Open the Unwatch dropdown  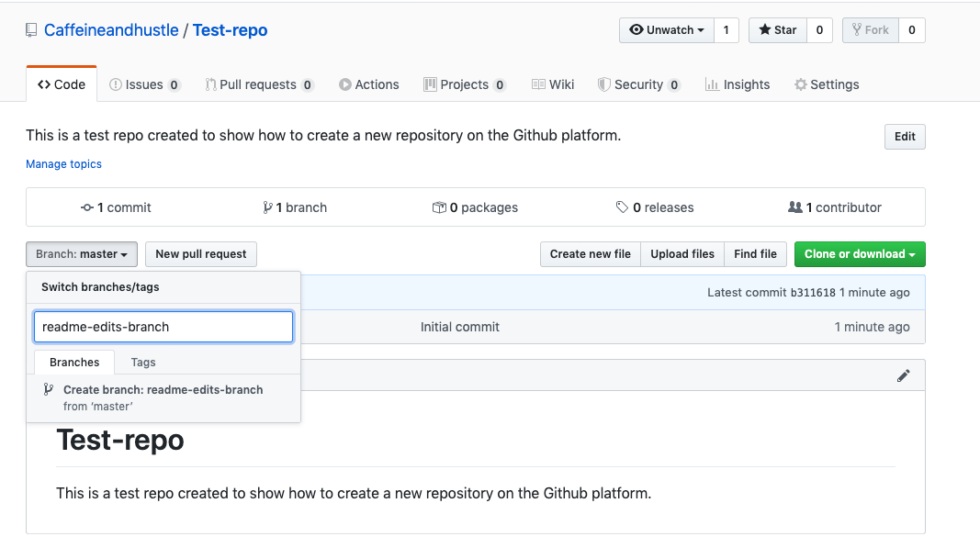coord(666,30)
